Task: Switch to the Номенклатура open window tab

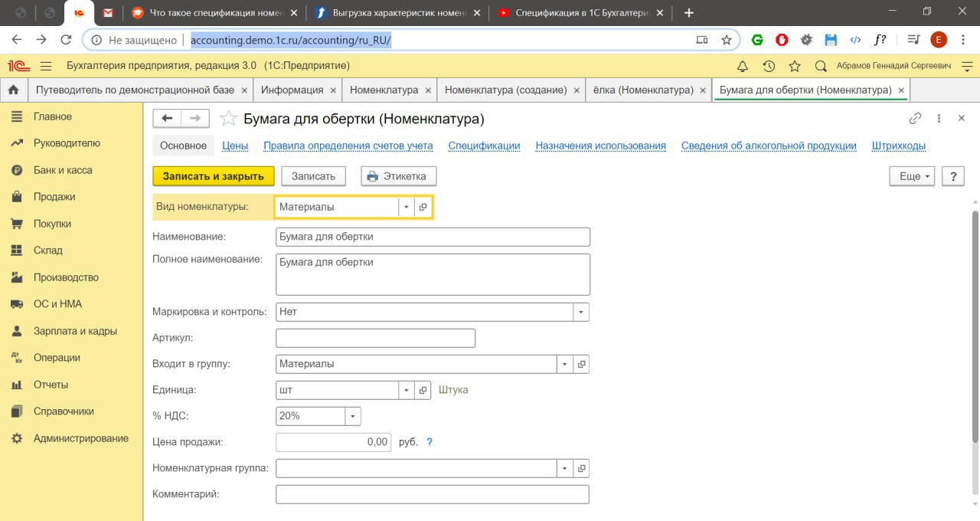Action: 384,90
